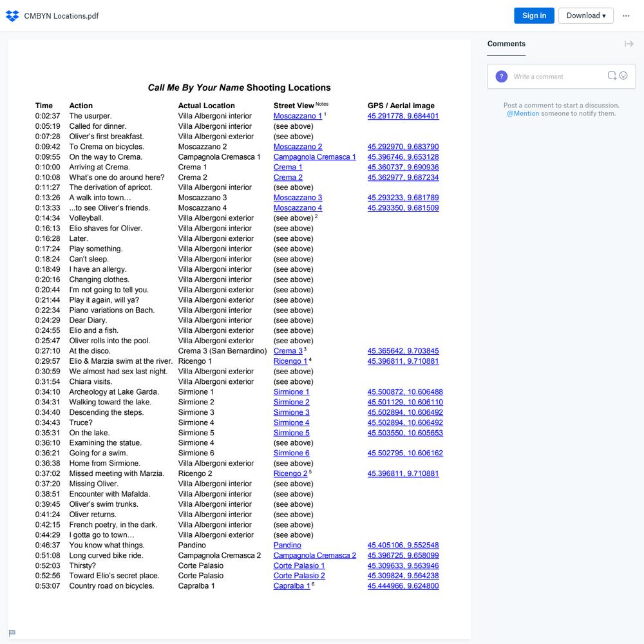Screen dimensions: 644x644
Task: Click the @Mention link
Action: 522,114
